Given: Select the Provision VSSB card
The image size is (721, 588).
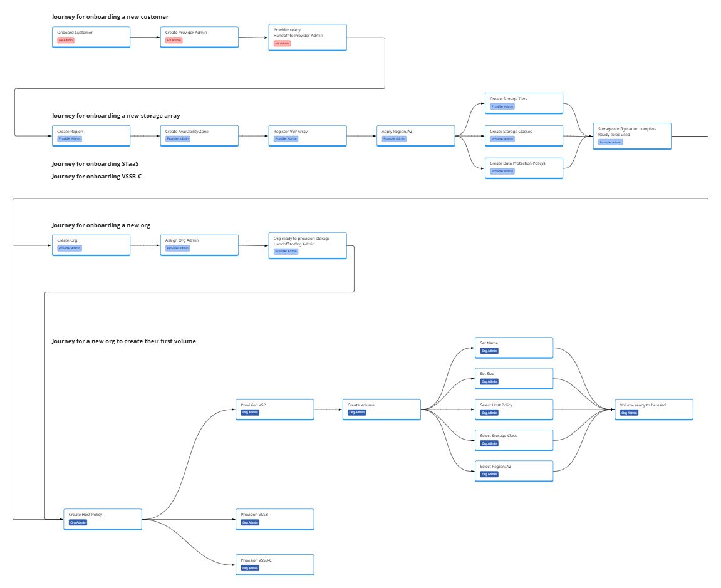Looking at the screenshot, I should pyautogui.click(x=274, y=519).
